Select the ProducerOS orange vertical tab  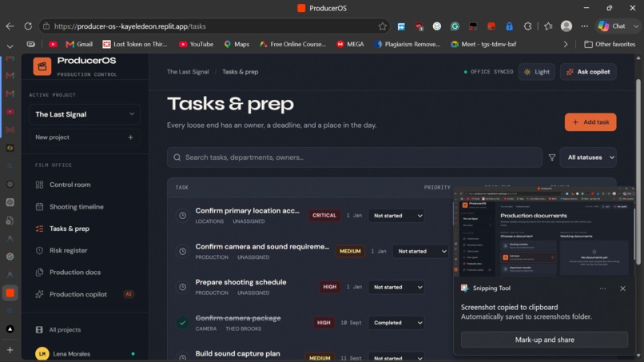10,293
